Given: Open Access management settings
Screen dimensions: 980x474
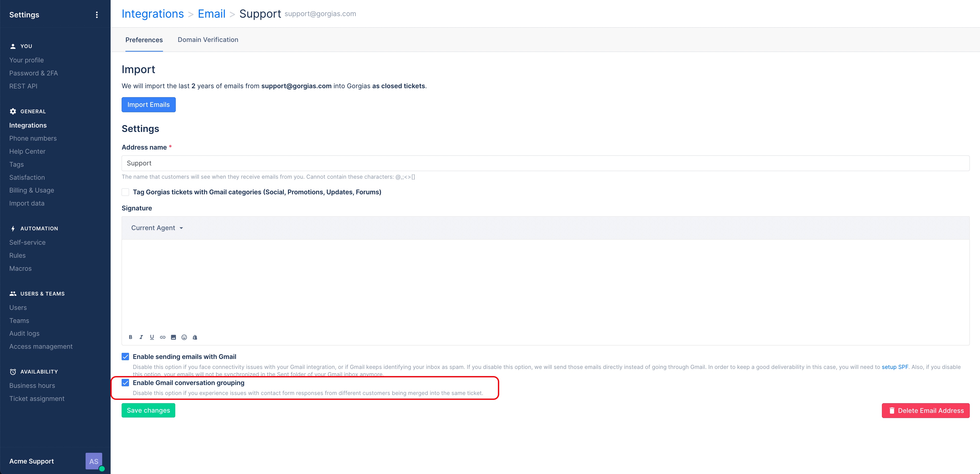Looking at the screenshot, I should tap(41, 346).
